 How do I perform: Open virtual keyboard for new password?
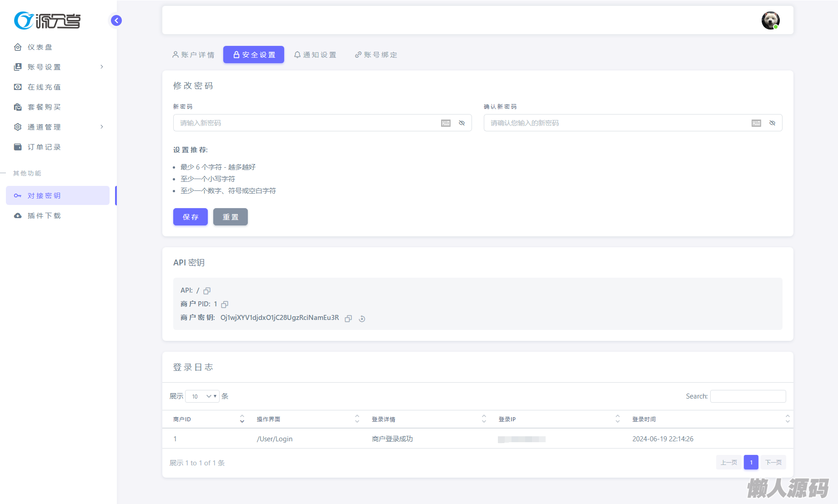click(446, 123)
